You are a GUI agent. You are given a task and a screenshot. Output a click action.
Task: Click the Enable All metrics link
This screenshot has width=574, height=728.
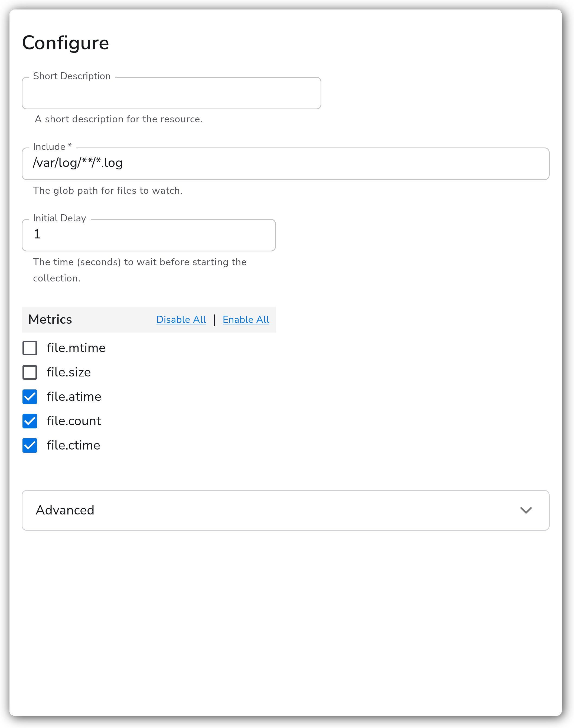246,320
